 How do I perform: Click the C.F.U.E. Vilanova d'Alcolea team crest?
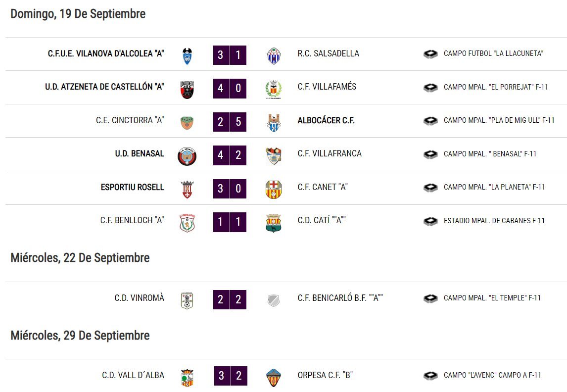point(187,56)
